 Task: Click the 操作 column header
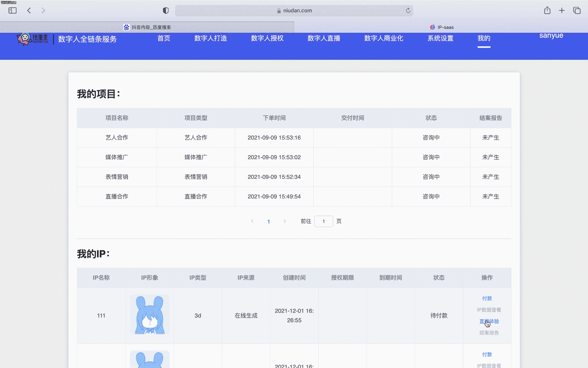tap(487, 278)
